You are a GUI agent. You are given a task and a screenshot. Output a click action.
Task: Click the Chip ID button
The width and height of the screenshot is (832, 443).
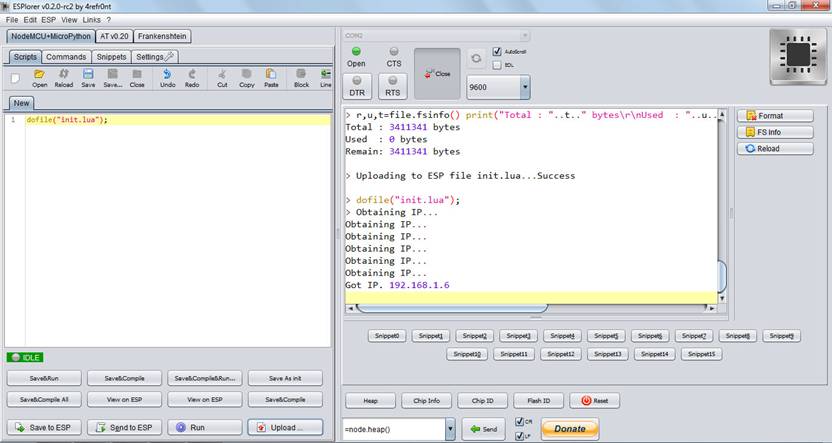(x=482, y=401)
